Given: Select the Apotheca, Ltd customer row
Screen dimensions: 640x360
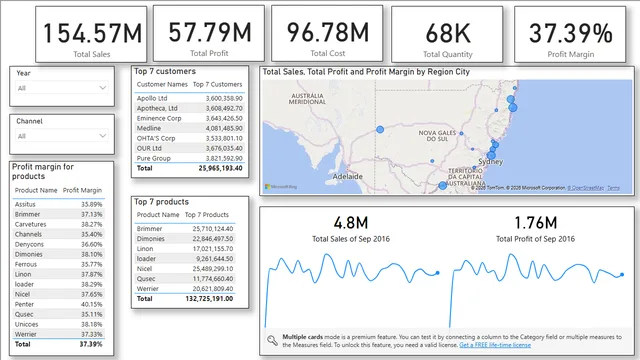Looking at the screenshot, I should pos(189,108).
